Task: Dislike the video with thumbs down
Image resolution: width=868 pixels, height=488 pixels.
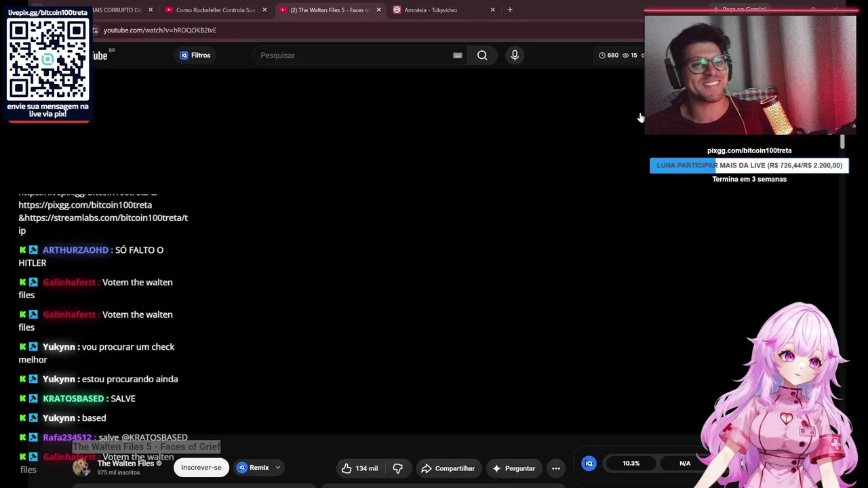Action: point(398,468)
